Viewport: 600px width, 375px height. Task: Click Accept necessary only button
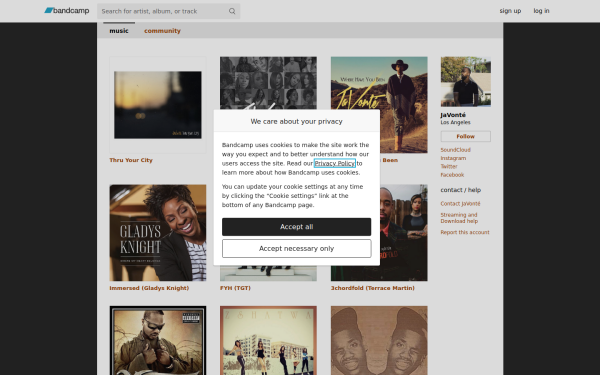[x=297, y=249]
